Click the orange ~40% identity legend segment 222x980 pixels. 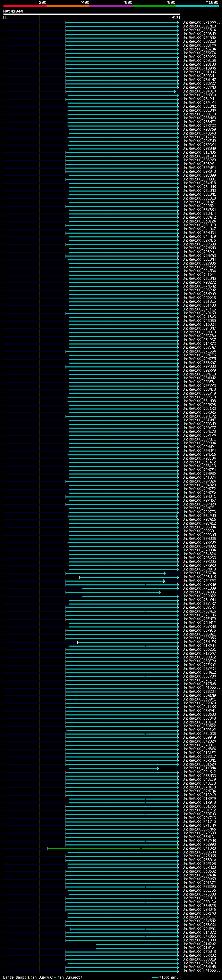pyautogui.click(x=68, y=6)
